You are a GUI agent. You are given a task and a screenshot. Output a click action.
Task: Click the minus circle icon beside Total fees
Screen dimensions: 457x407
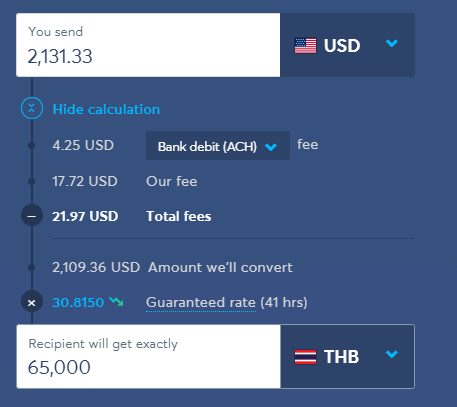[32, 216]
